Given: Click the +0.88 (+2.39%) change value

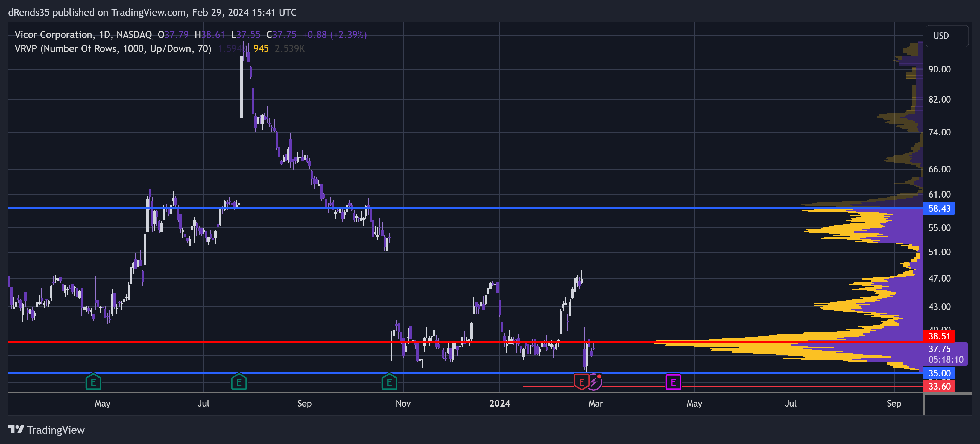Looking at the screenshot, I should [x=334, y=35].
